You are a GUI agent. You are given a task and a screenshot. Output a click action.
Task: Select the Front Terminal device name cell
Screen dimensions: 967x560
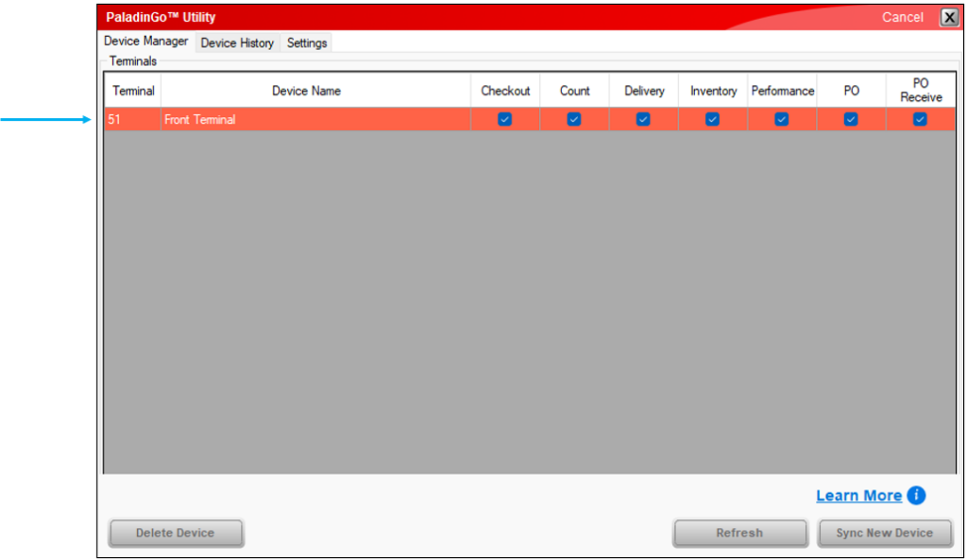pos(315,120)
